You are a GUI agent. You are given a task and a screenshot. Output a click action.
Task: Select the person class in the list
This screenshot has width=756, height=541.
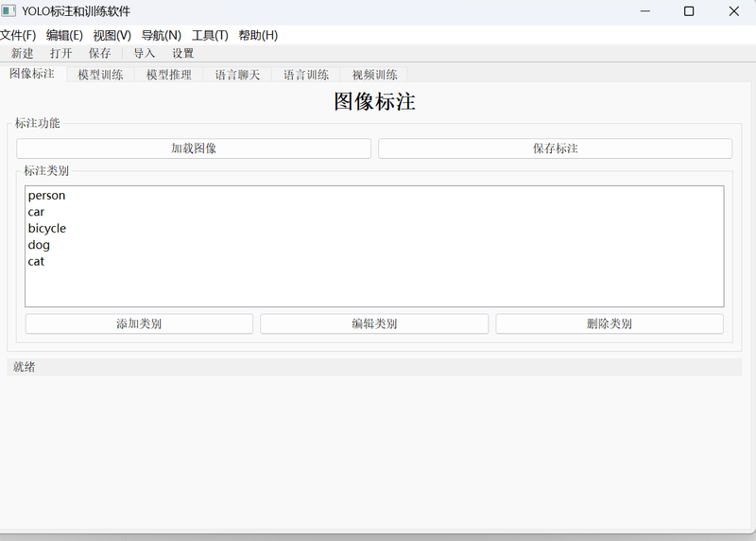coord(374,196)
